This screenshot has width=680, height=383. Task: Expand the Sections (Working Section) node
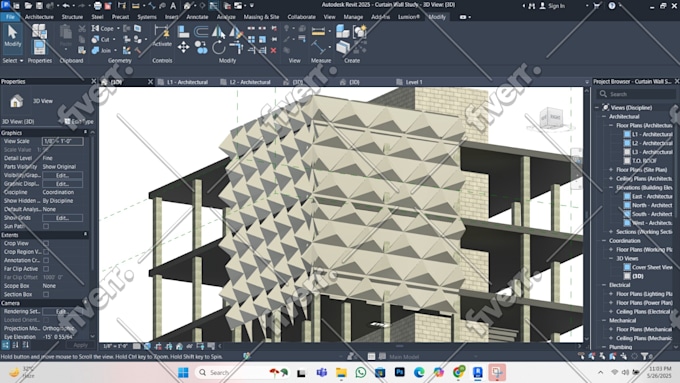click(611, 232)
